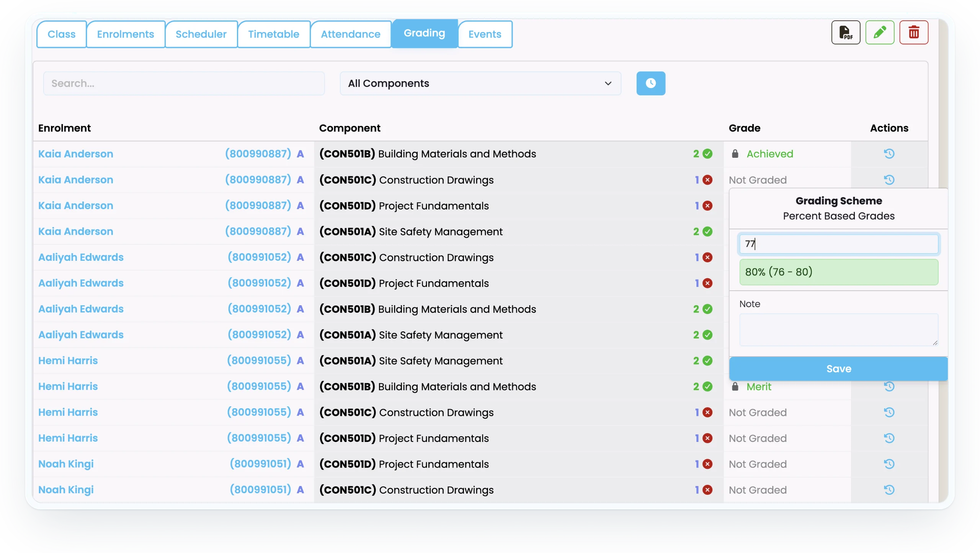
Task: Click green check for Hemi Harris Site Safety Management
Action: click(x=707, y=361)
